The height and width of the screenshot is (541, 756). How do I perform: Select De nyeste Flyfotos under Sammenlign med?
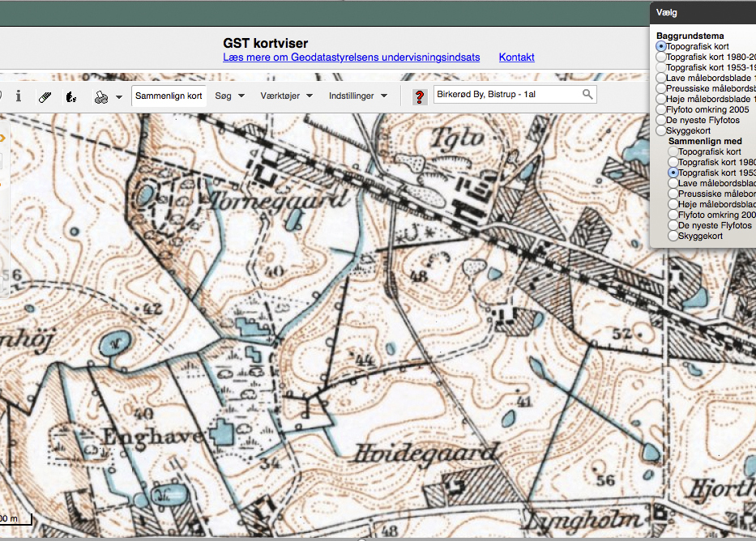point(673,225)
